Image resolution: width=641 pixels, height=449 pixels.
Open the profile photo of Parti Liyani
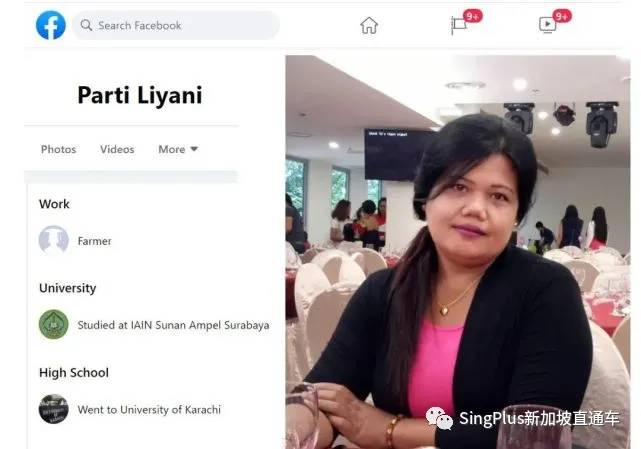pyautogui.click(x=457, y=252)
